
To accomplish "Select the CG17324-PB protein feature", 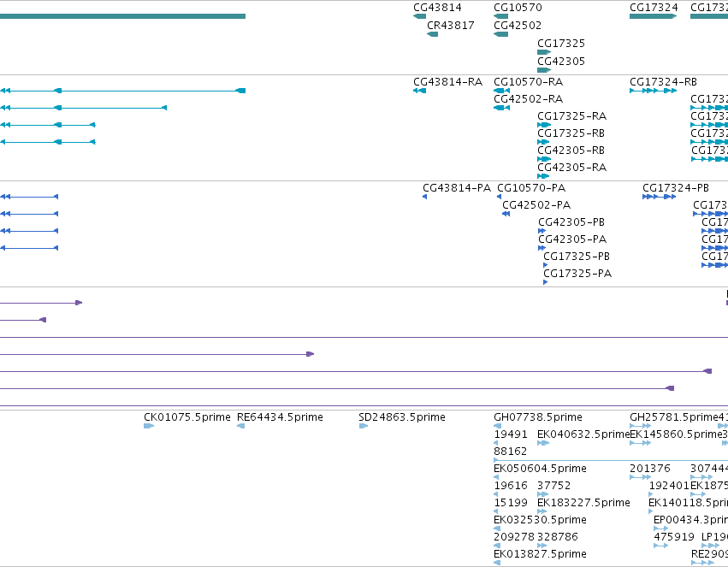I will (x=660, y=197).
